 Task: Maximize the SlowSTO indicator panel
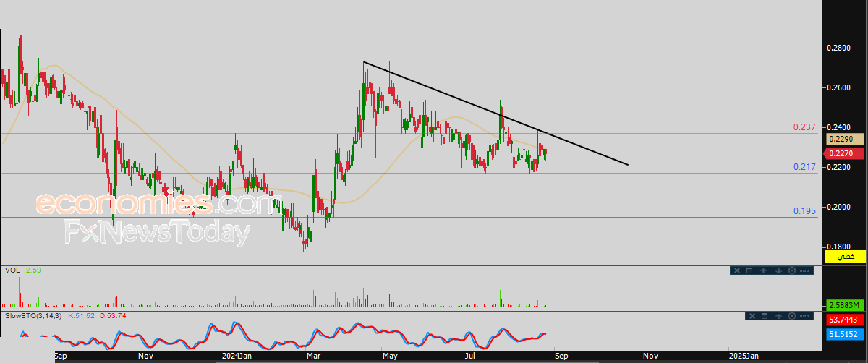click(765, 316)
